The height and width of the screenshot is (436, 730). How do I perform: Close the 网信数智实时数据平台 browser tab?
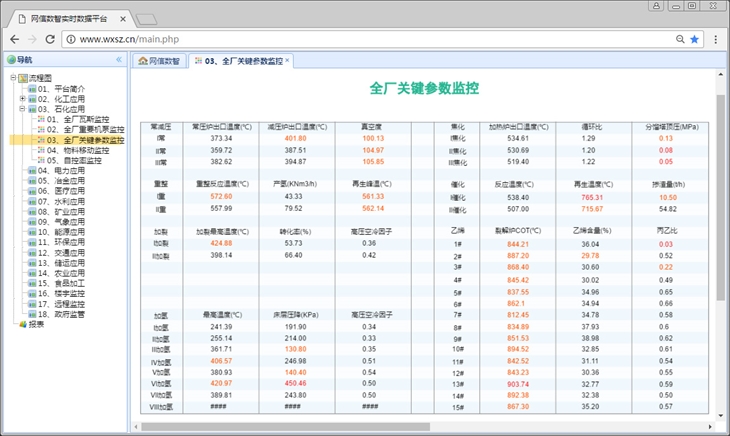coord(123,19)
